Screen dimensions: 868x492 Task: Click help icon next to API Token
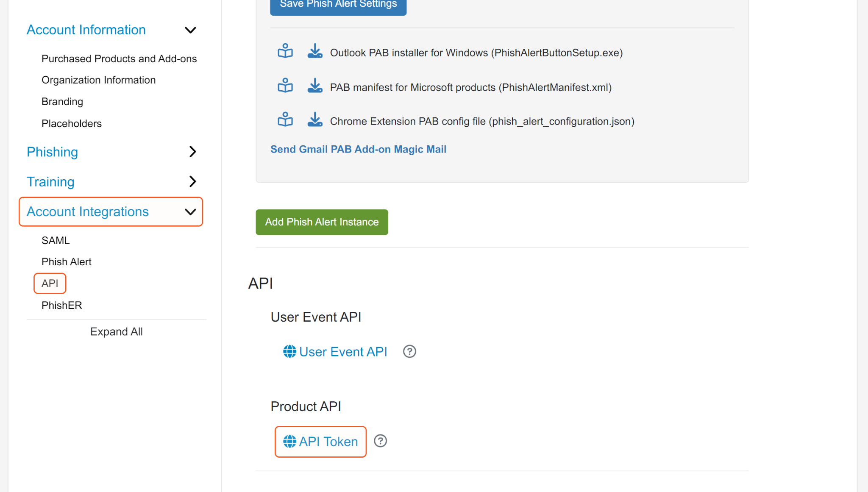[x=381, y=441]
